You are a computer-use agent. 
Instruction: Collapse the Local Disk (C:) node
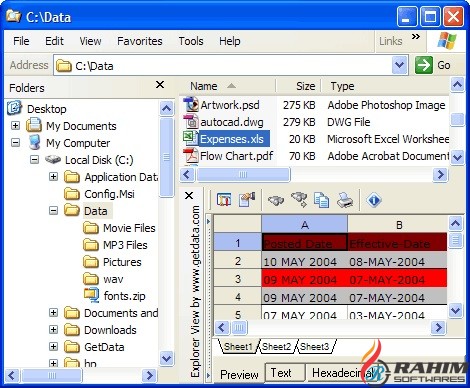coord(34,159)
